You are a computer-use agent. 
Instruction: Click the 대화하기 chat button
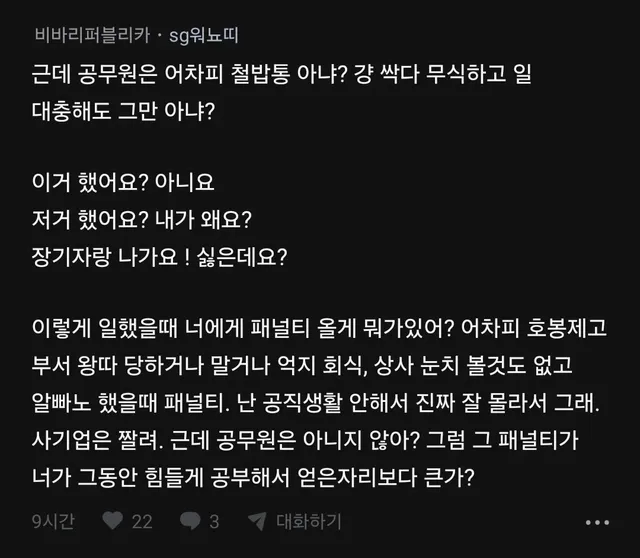point(308,521)
